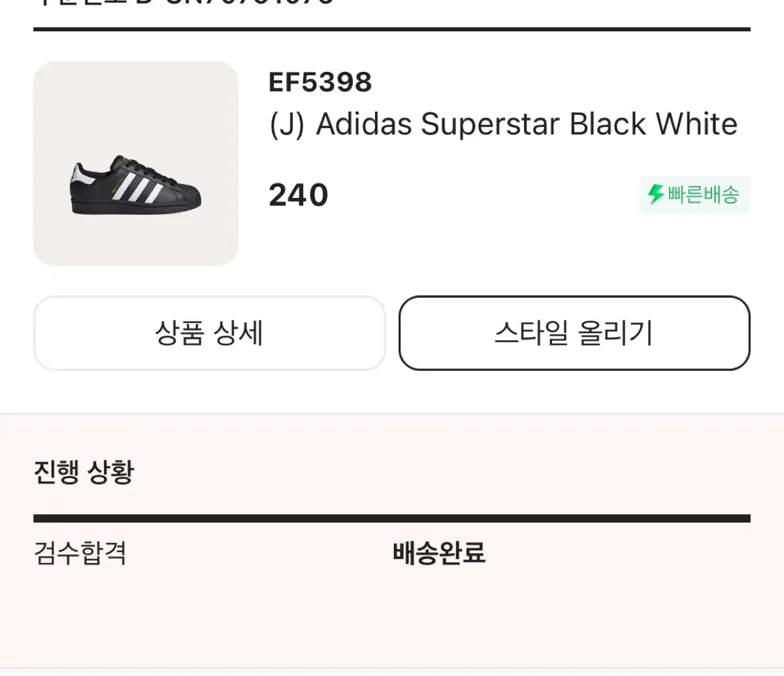The image size is (784, 676).
Task: Tap the (J) prefix before the product name
Action: click(x=287, y=125)
